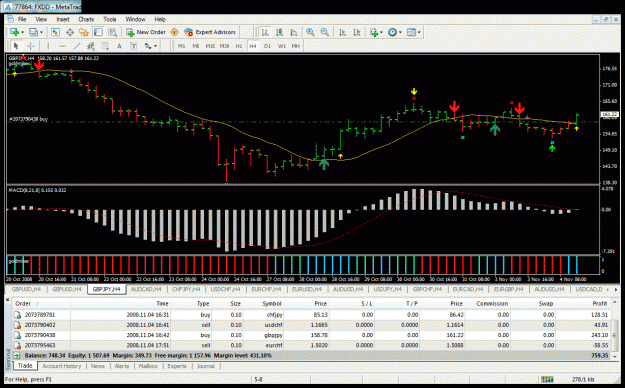Switch timeframe to M5

click(x=196, y=46)
